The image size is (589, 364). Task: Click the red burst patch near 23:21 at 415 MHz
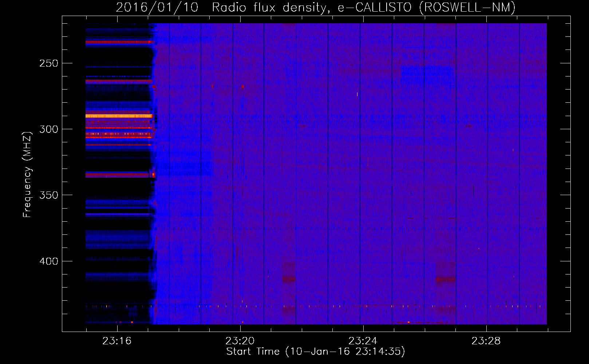pos(289,280)
